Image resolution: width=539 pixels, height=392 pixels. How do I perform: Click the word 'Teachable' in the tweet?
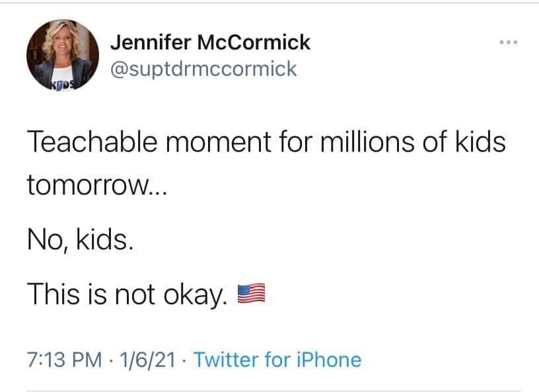coord(92,141)
